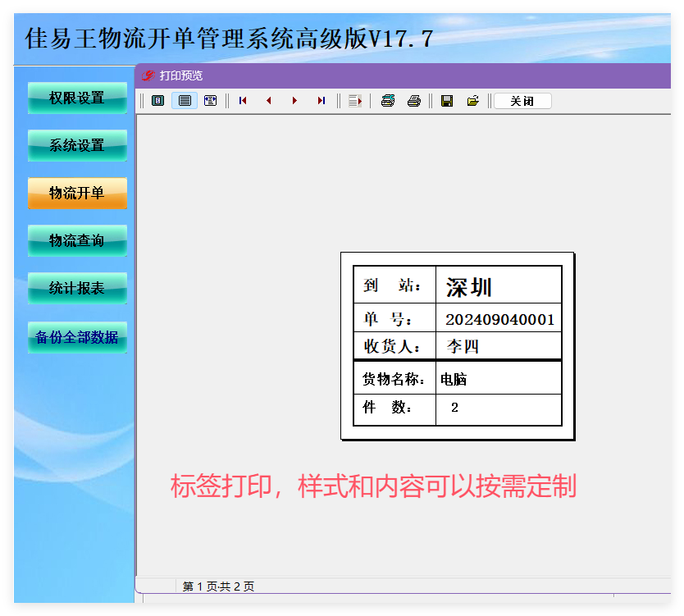Select 物流开单 in the sidebar
Screen dimensions: 684x616
[77, 193]
